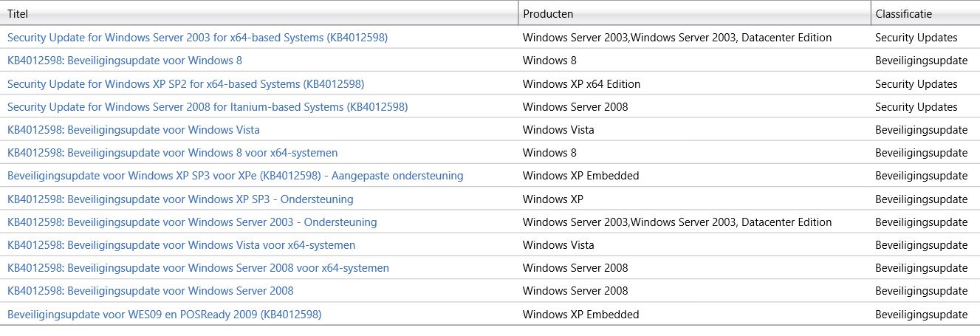Open KB4012598 Beveiligingsupdate voor Windows Server 2008 link
Screen dimensions: 980x336
151,290
